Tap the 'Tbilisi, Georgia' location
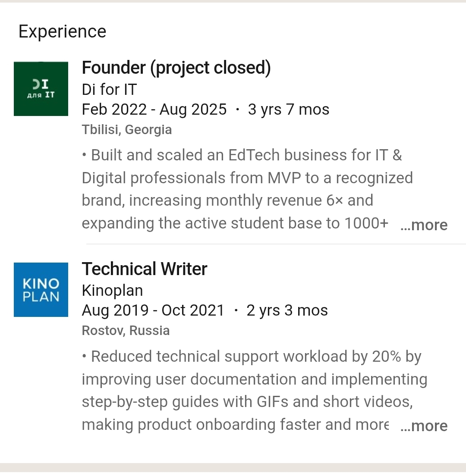This screenshot has width=466, height=476. [x=127, y=130]
